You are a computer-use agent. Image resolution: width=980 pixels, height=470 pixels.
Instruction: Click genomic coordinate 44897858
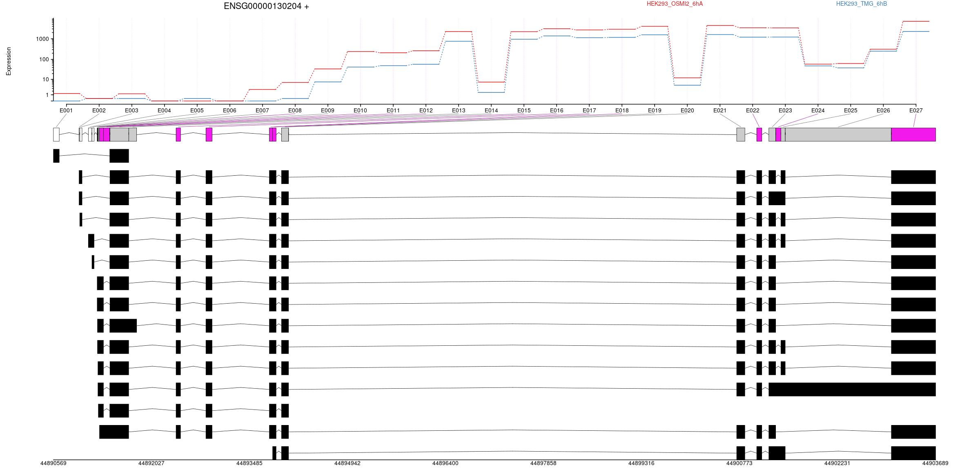pos(543,463)
